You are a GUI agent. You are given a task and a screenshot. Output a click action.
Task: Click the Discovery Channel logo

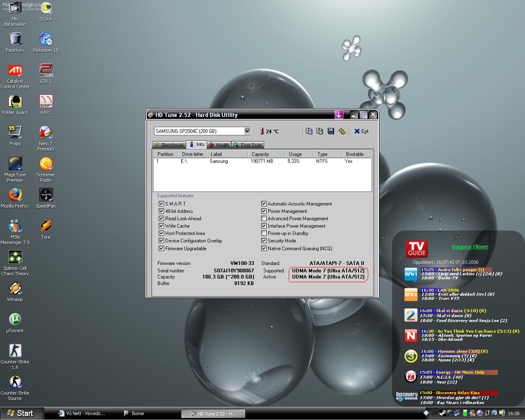(406, 397)
